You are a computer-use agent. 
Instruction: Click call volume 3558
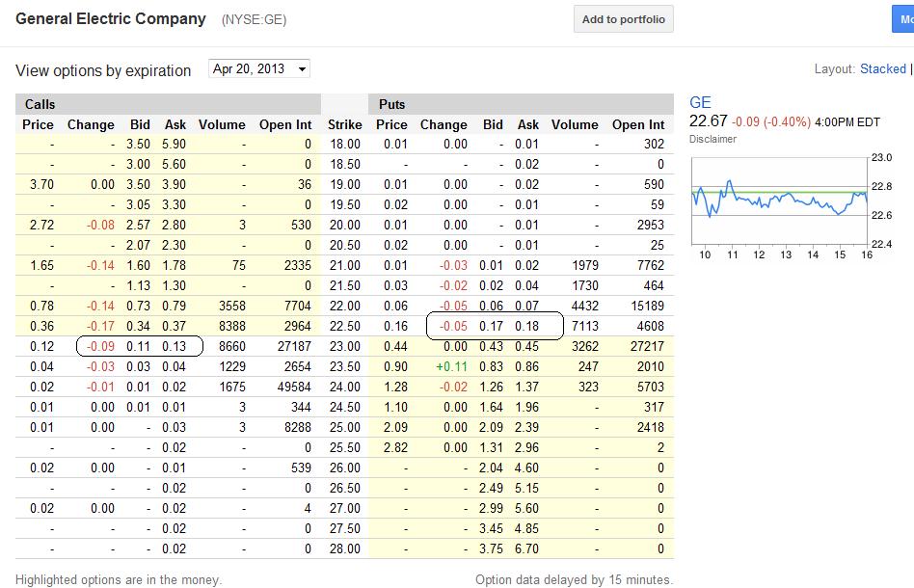click(x=232, y=306)
